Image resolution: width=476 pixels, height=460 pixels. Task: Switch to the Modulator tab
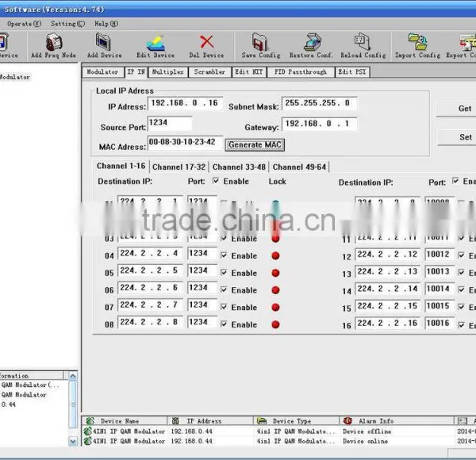click(102, 72)
